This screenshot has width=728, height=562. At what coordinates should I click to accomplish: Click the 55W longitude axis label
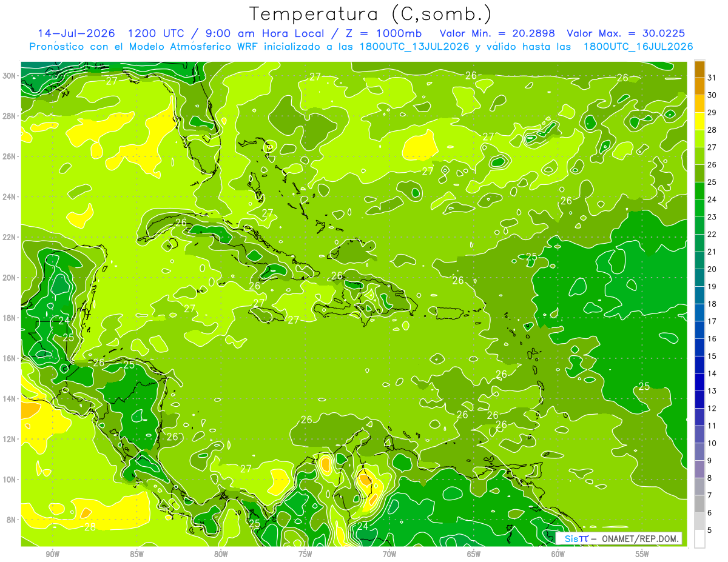tap(642, 554)
